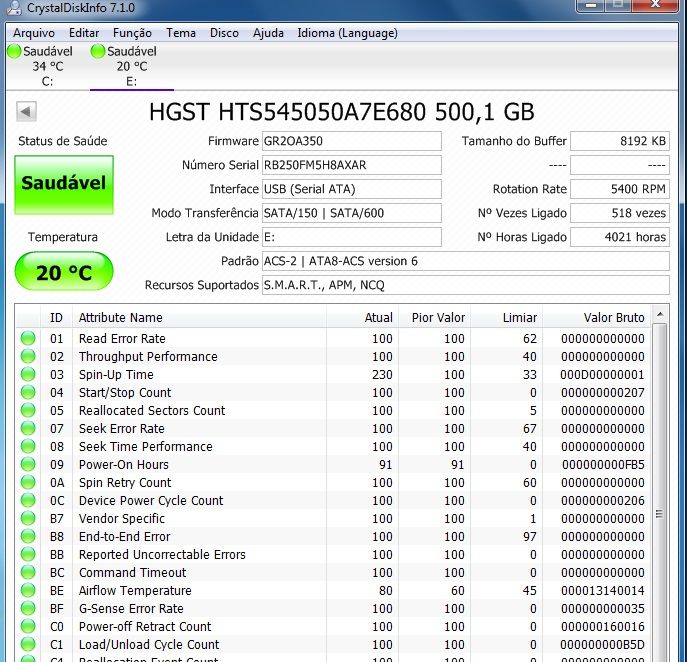
Task: Click the Letra da Unidade field E:
Action: 352,237
